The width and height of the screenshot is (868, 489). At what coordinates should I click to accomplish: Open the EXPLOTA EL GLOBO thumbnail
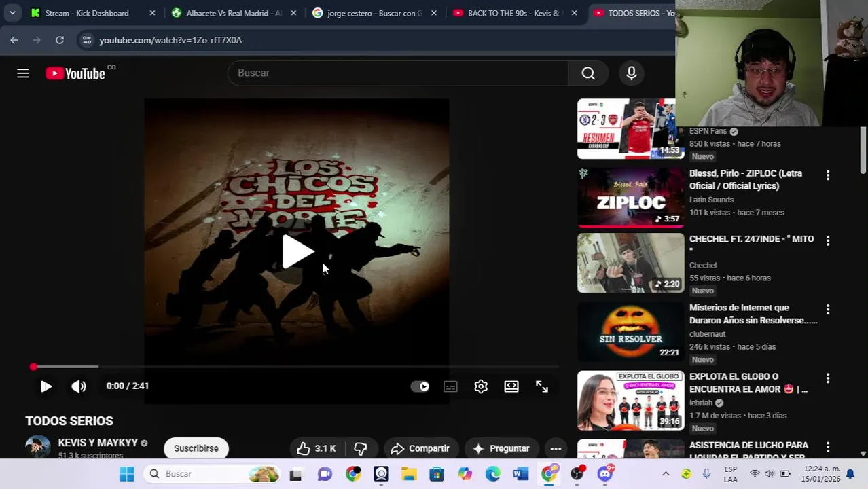pos(631,401)
